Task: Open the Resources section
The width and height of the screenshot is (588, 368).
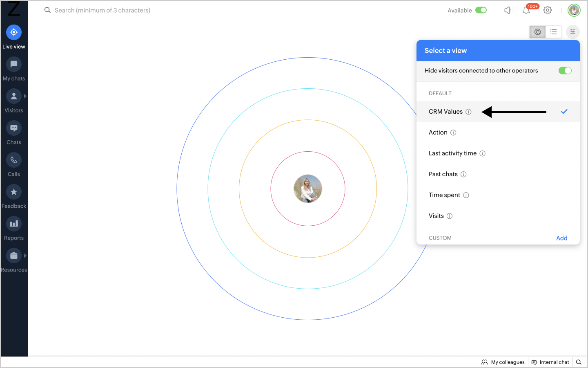Action: point(14,260)
